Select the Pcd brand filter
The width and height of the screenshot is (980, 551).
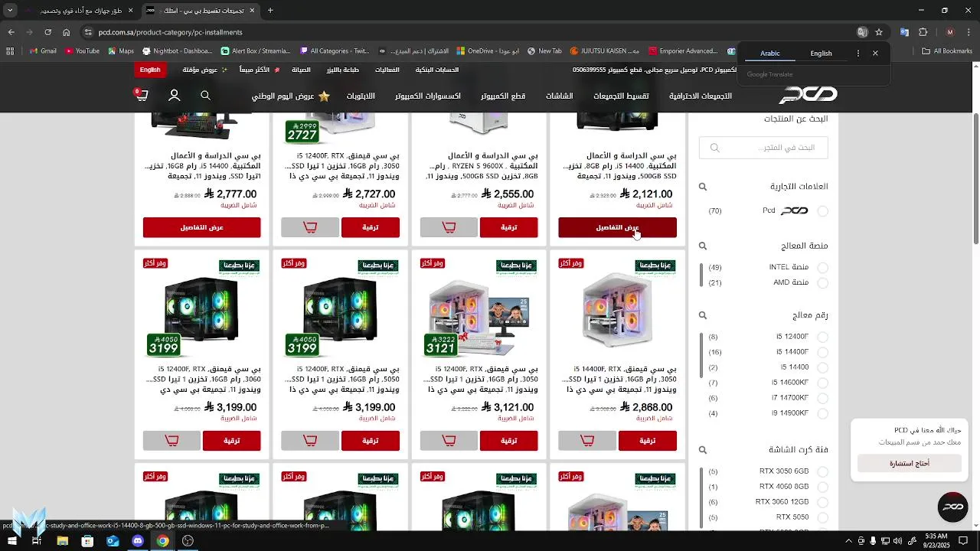click(x=823, y=211)
